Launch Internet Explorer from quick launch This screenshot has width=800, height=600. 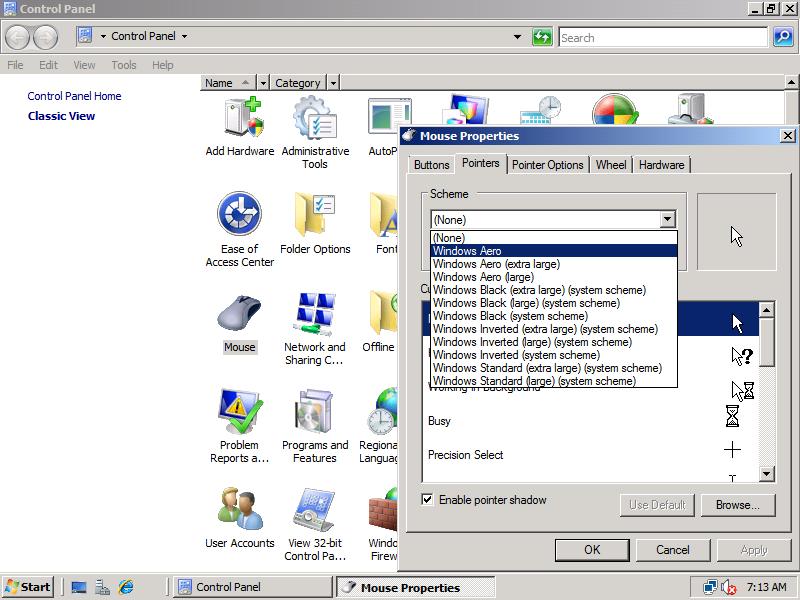point(126,587)
